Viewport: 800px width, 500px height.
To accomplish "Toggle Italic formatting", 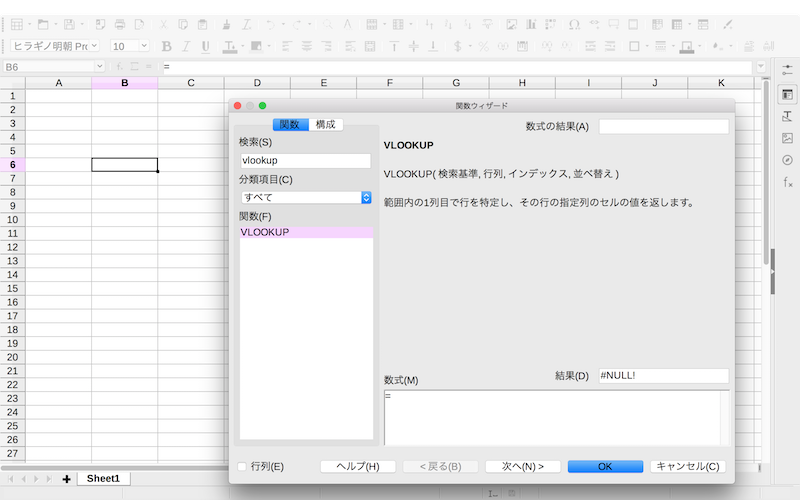I will point(186,46).
